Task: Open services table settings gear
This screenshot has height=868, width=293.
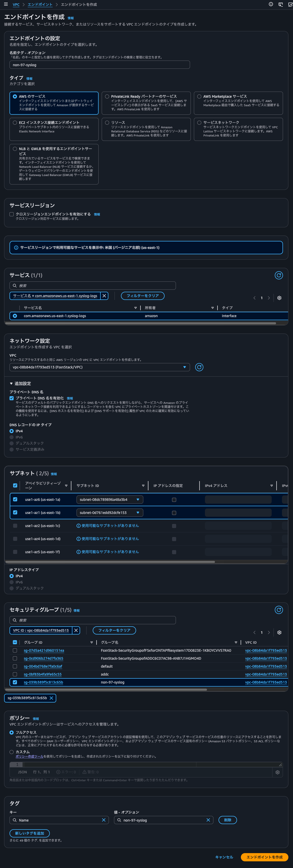Action: click(x=279, y=298)
